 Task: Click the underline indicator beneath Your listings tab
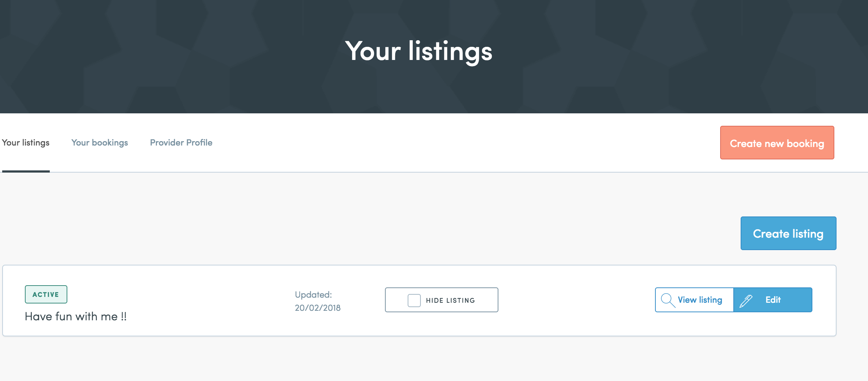[x=26, y=171]
